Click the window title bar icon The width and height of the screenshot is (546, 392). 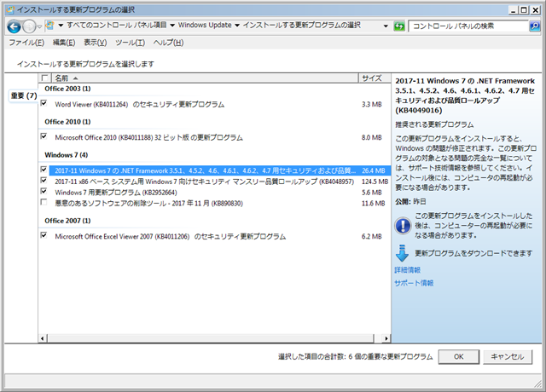coord(11,9)
